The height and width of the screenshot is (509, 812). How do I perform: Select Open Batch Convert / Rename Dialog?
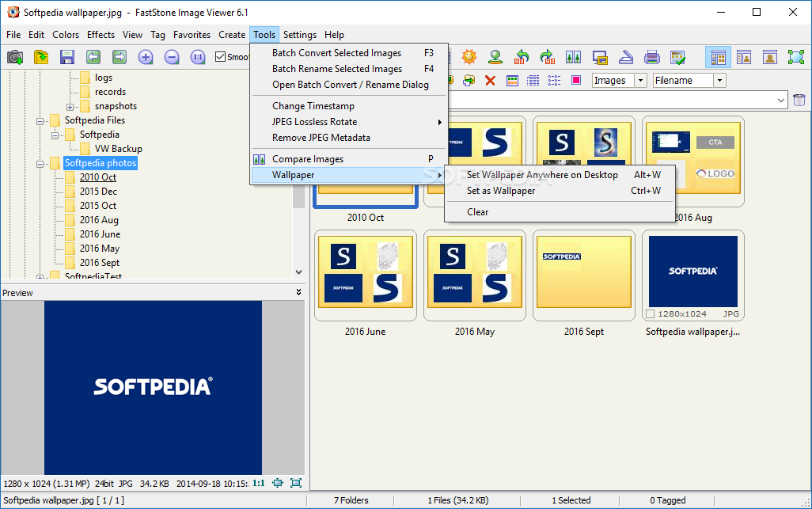[x=349, y=85]
